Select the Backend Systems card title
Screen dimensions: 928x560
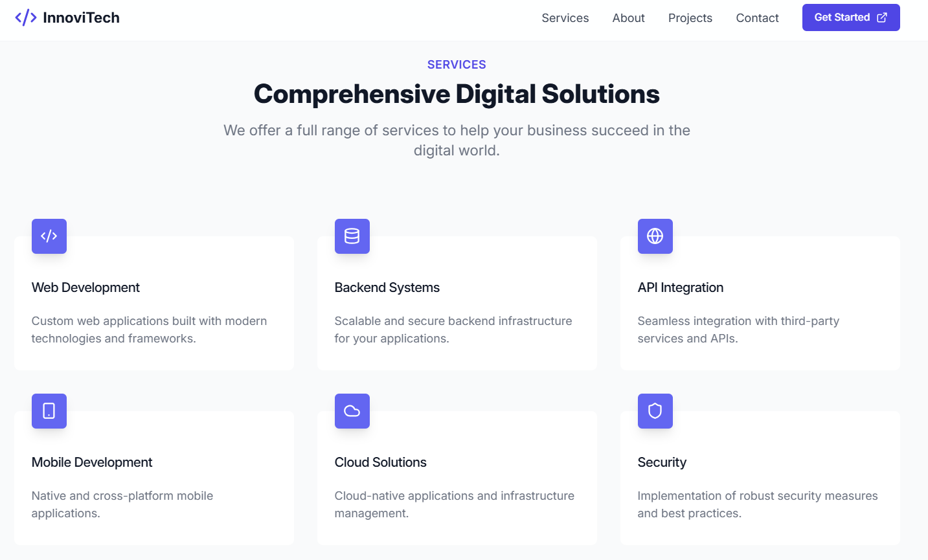coord(387,287)
